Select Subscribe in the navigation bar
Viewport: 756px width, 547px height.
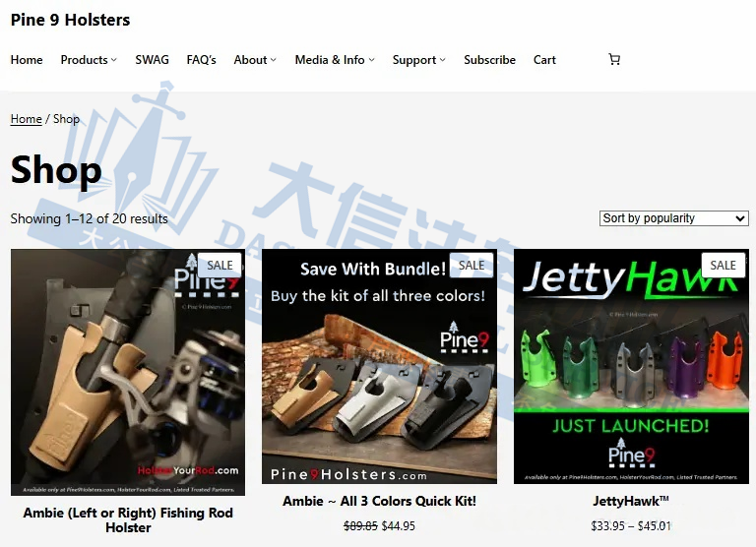[489, 60]
